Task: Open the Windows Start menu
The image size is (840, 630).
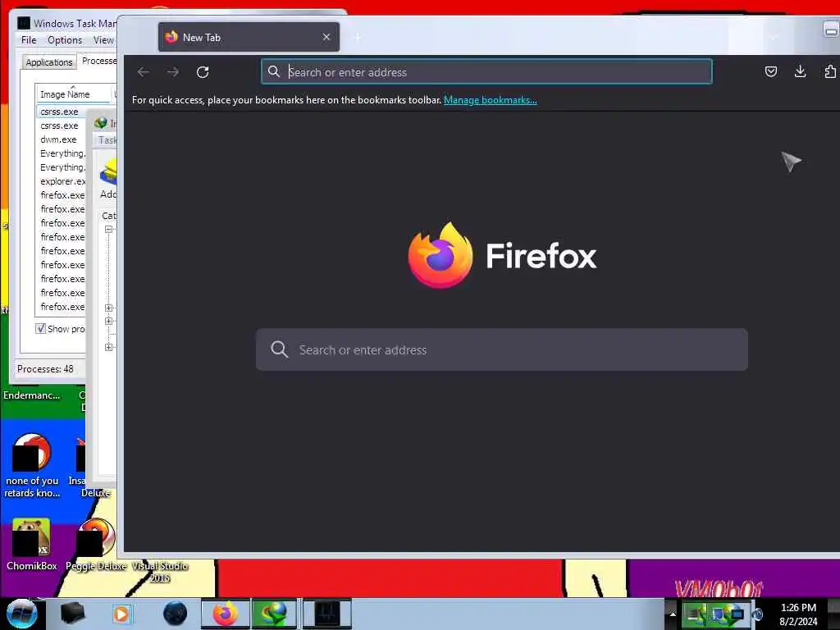Action: 21,614
